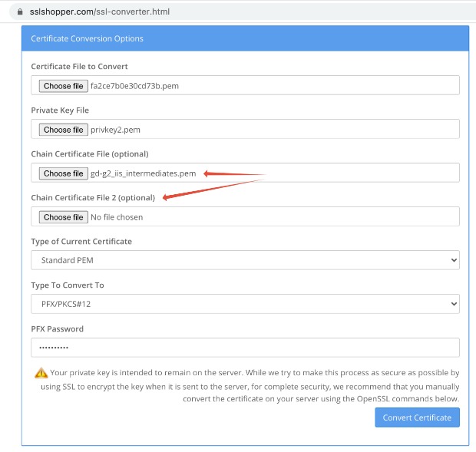Focus the PFX Password field

tap(245, 348)
